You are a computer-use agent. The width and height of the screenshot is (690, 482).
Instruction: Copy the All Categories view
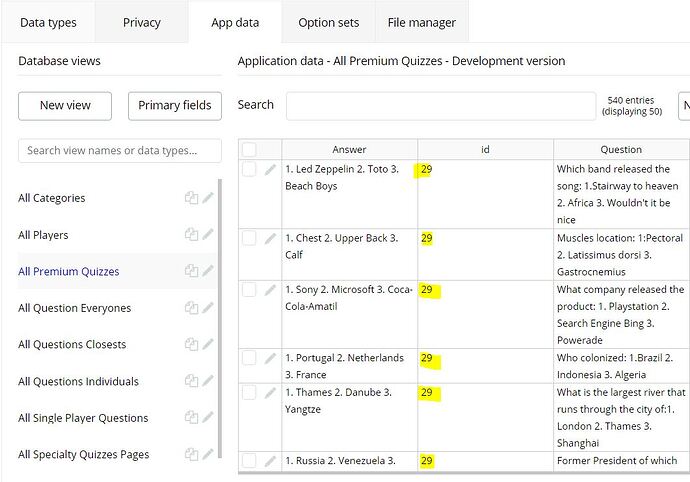tap(191, 198)
